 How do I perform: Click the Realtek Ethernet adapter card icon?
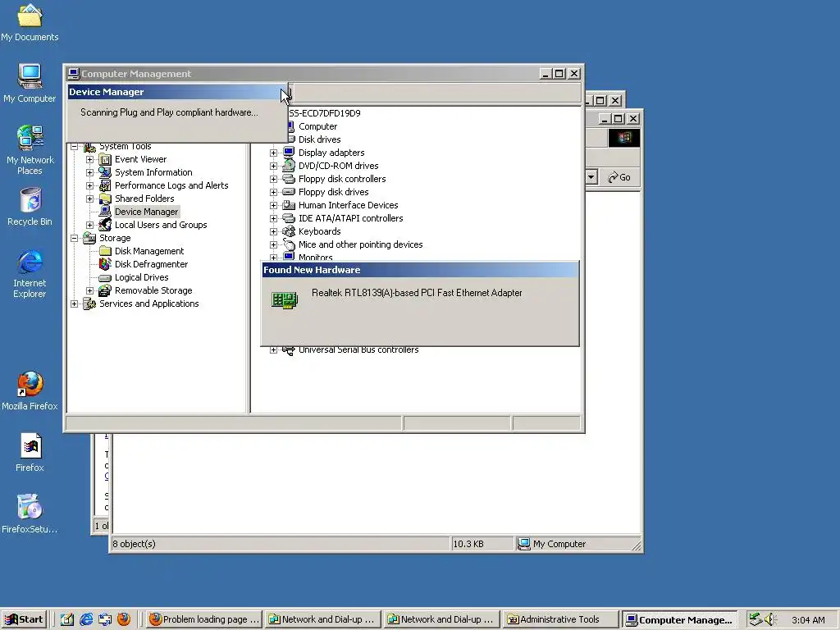[285, 300]
